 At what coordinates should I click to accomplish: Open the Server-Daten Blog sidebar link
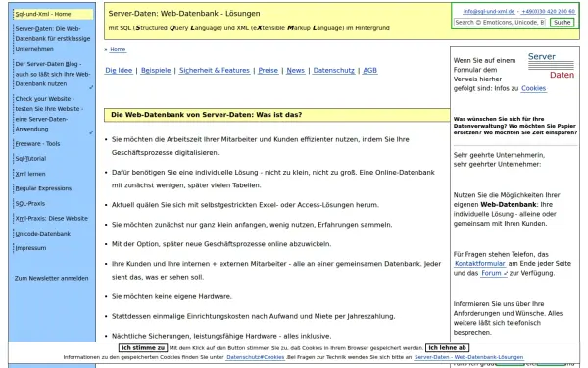(53, 74)
